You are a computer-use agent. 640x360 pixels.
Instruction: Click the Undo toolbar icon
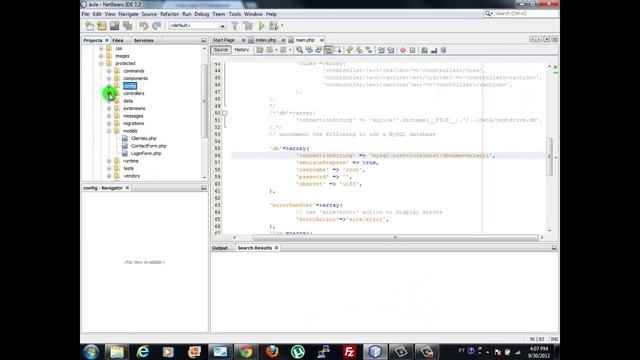pyautogui.click(x=143, y=26)
